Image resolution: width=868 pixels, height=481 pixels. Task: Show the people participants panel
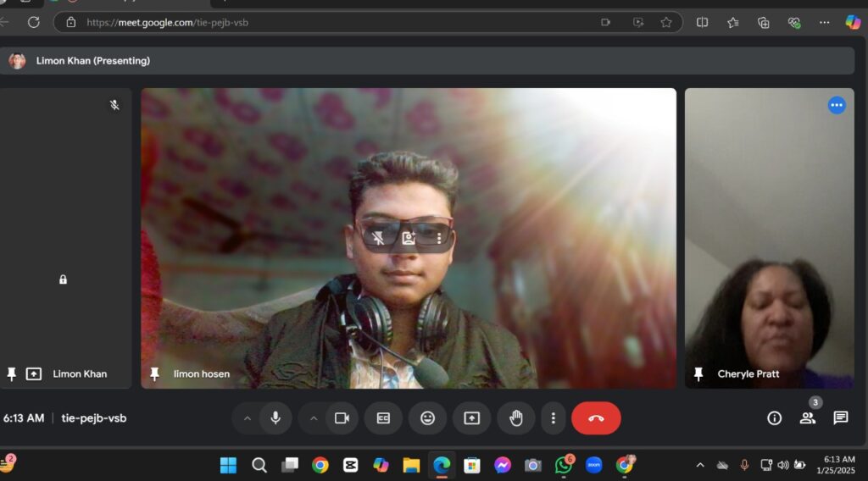point(807,418)
